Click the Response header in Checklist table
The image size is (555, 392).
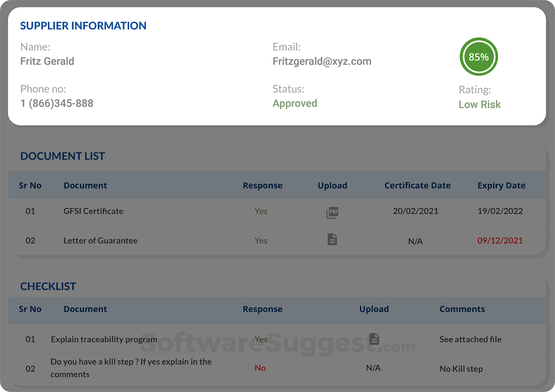point(262,309)
